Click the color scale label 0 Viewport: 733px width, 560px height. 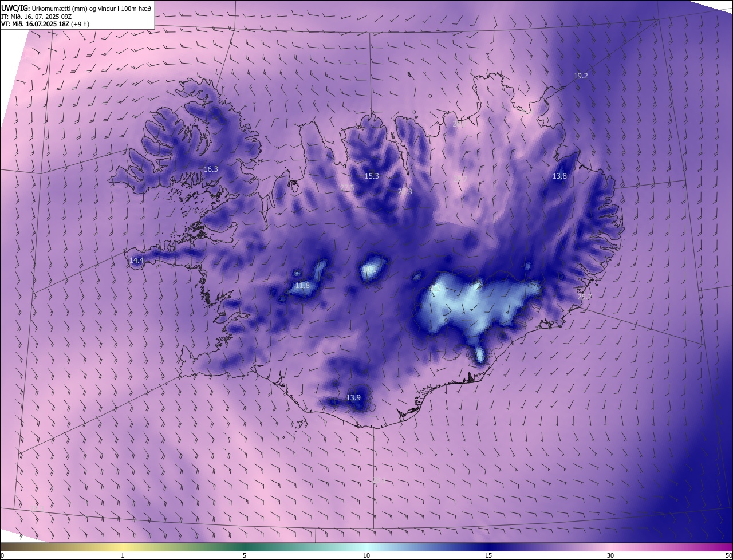tap(2, 555)
